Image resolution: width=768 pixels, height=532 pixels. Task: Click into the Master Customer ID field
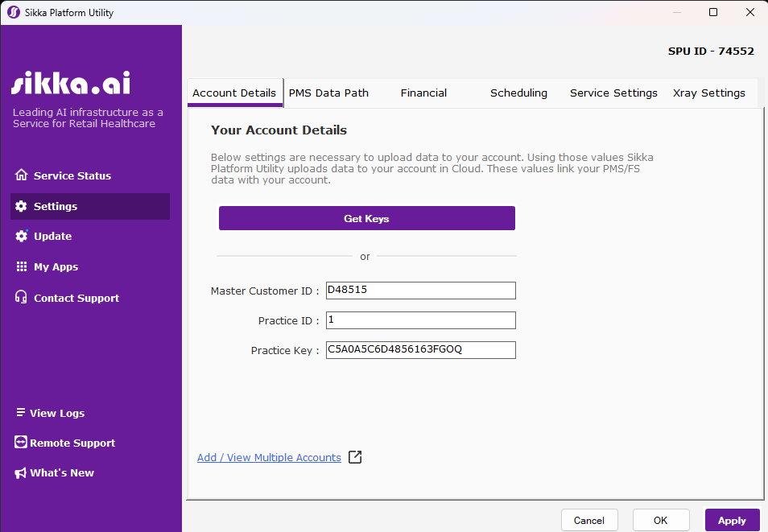coord(421,290)
